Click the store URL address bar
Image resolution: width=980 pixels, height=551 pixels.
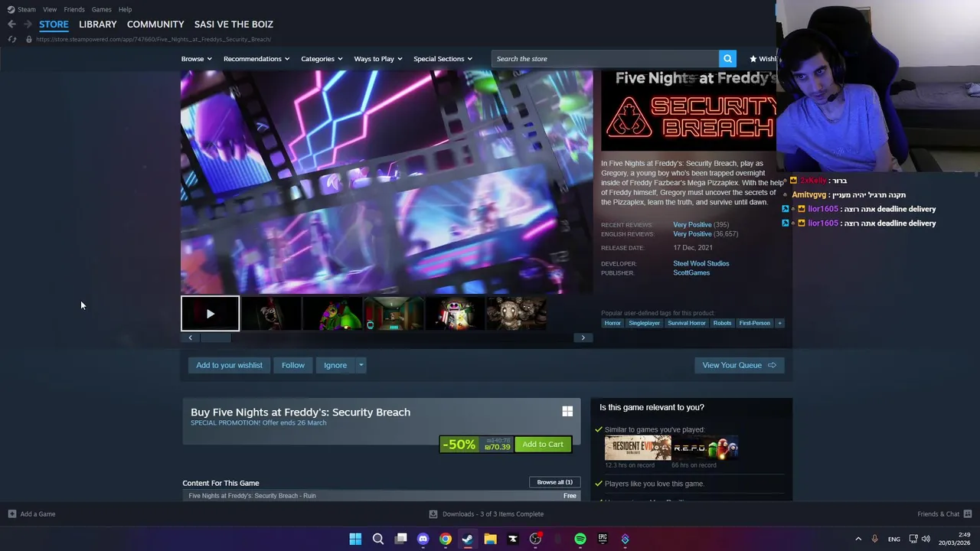(153, 39)
